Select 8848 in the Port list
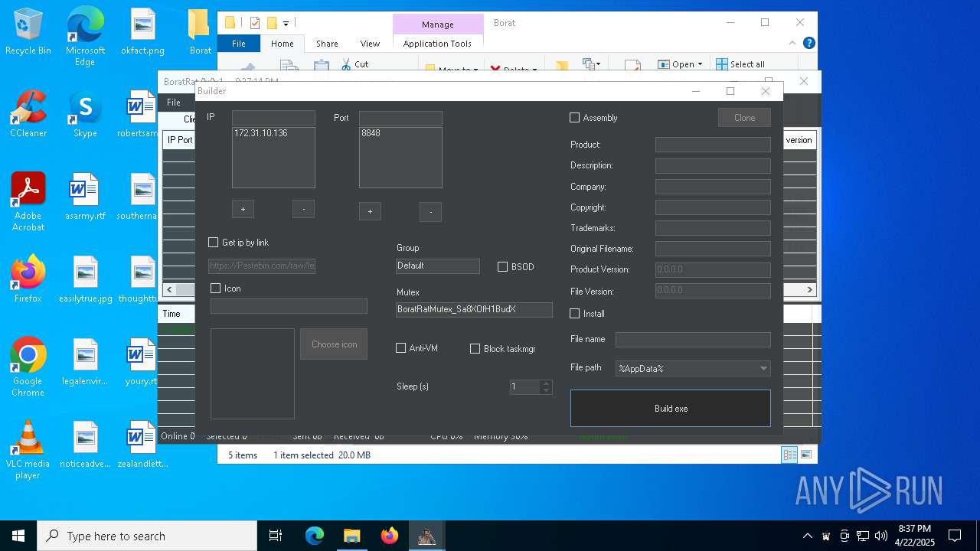Image resolution: width=980 pixels, height=551 pixels. [371, 133]
